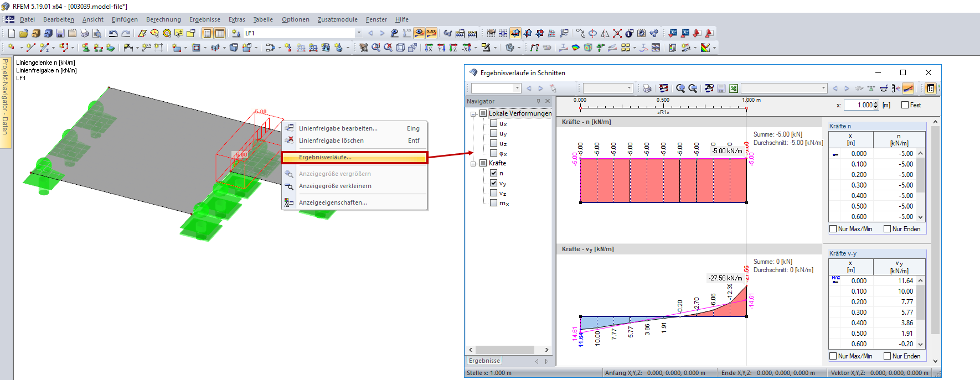Uncheck the n force checkbox
Viewport: 980px width, 380px height.
coord(493,173)
